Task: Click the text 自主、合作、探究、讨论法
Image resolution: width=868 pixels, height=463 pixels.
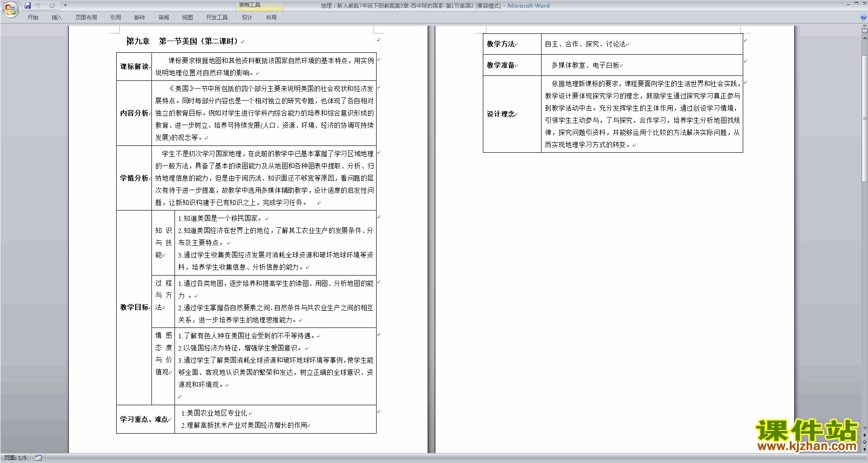Action: (x=585, y=44)
